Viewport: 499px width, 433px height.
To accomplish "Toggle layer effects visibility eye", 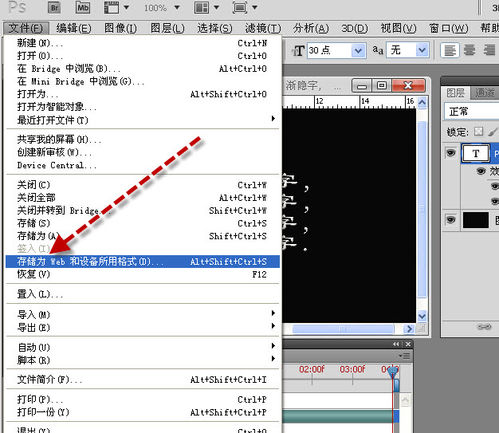I will point(481,171).
